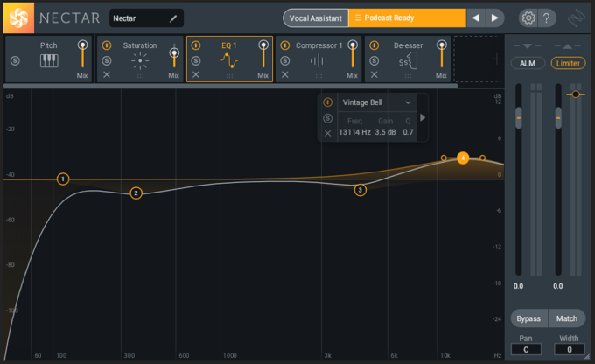Image resolution: width=595 pixels, height=364 pixels.
Task: Solo the Saturation module
Action: coord(107,60)
